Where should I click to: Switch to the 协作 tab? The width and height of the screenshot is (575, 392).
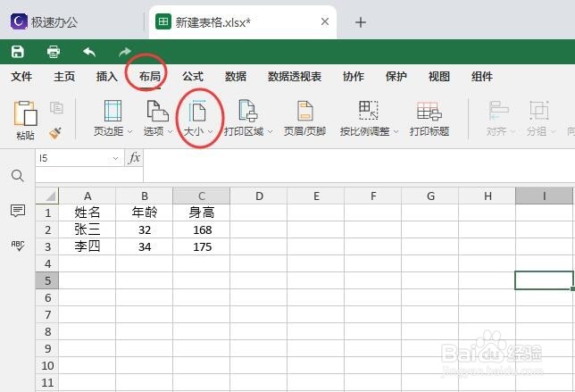pyautogui.click(x=354, y=76)
